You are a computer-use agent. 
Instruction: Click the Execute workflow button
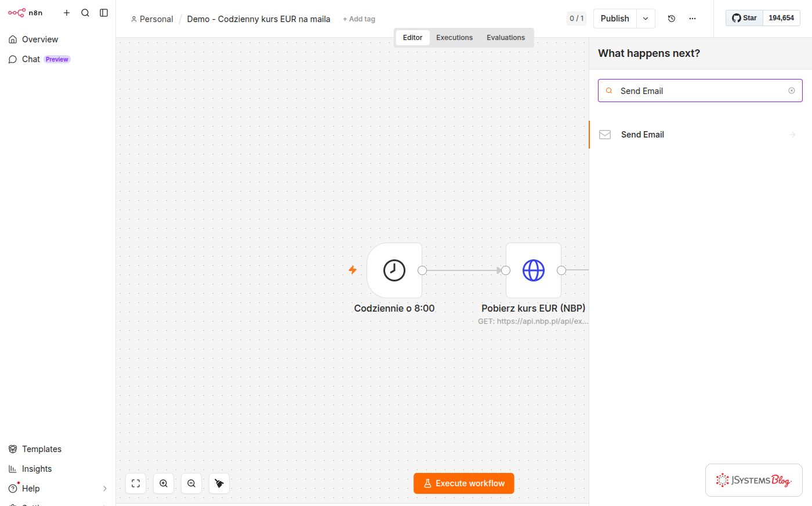464,483
